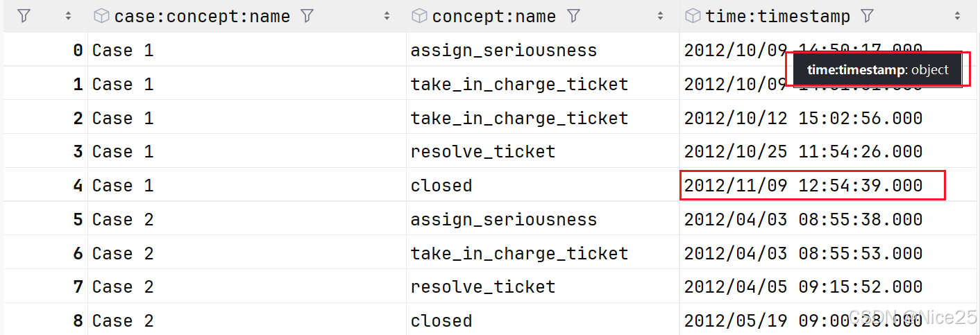Image resolution: width=980 pixels, height=335 pixels.
Task: Select the resolve_ticket cell in row 3
Action: tap(482, 151)
